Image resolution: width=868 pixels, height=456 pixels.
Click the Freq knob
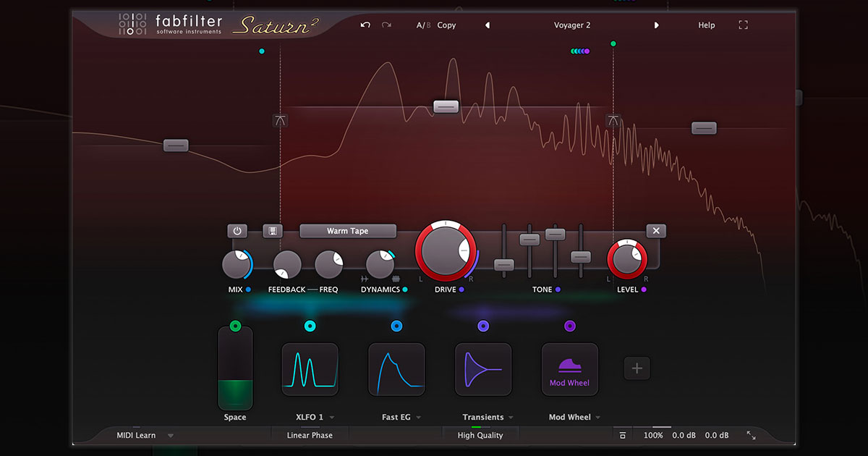(x=328, y=265)
